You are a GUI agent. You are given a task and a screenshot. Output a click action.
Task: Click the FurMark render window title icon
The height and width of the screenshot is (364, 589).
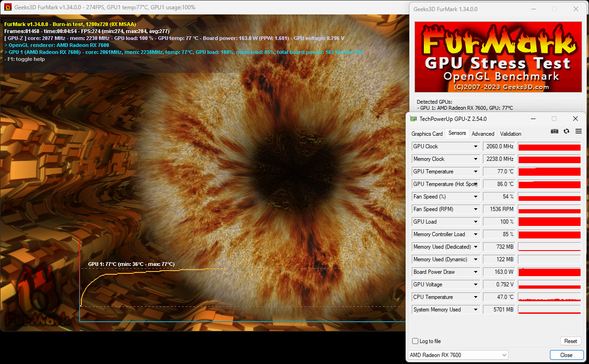point(7,7)
